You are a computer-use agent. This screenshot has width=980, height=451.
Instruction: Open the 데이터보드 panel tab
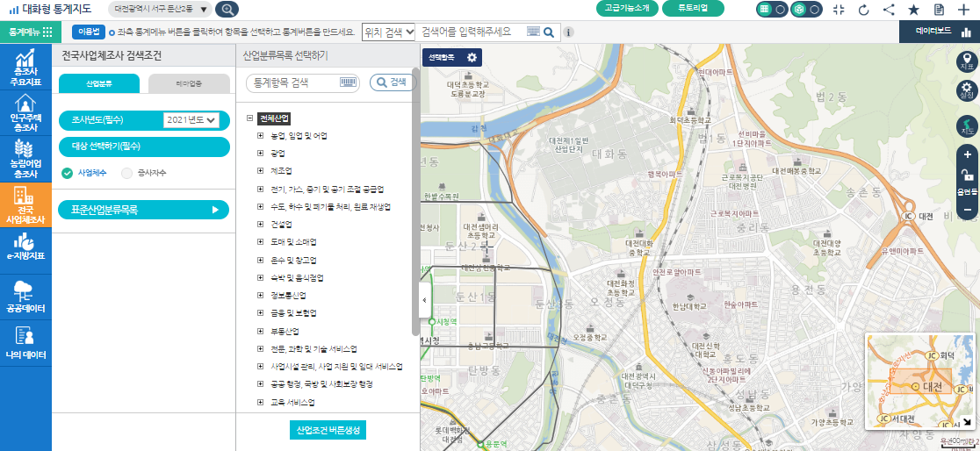[x=940, y=31]
